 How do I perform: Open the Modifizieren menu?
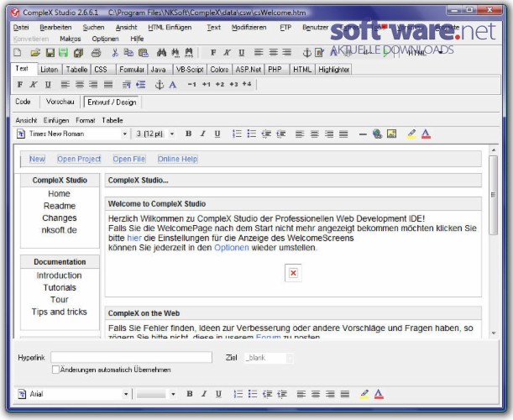click(x=249, y=28)
